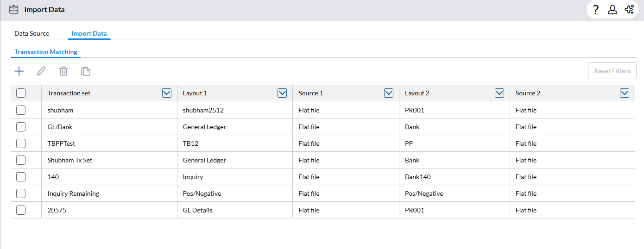
Task: Click the Import Data database icon in header
Action: [14, 10]
